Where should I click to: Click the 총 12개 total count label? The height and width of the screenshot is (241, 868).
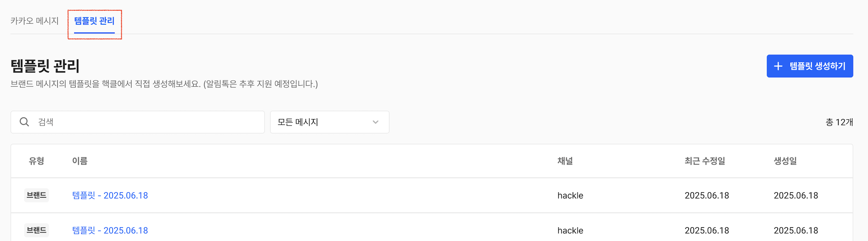point(839,122)
